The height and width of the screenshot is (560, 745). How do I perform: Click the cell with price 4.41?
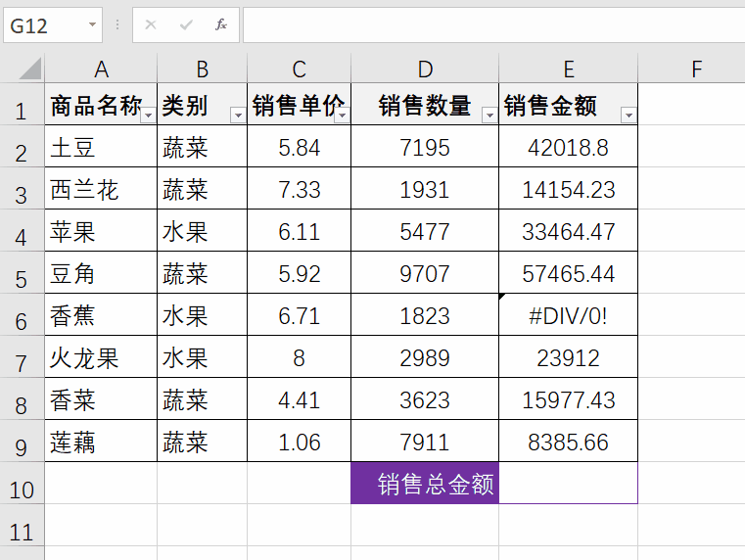click(x=299, y=398)
